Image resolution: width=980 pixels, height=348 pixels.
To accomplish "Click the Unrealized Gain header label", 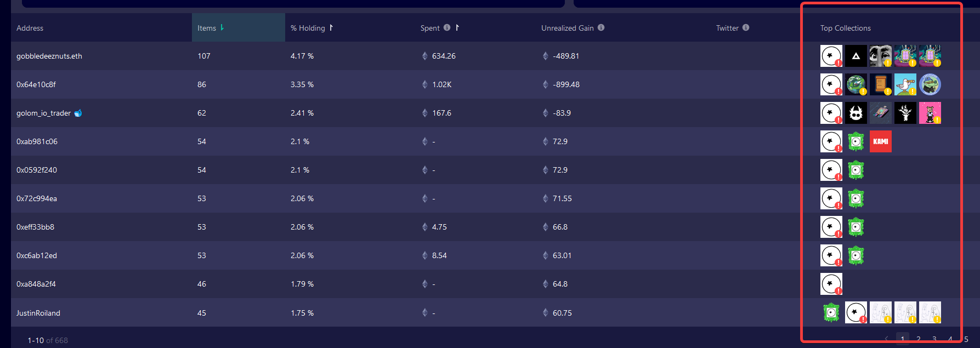I will [x=567, y=28].
